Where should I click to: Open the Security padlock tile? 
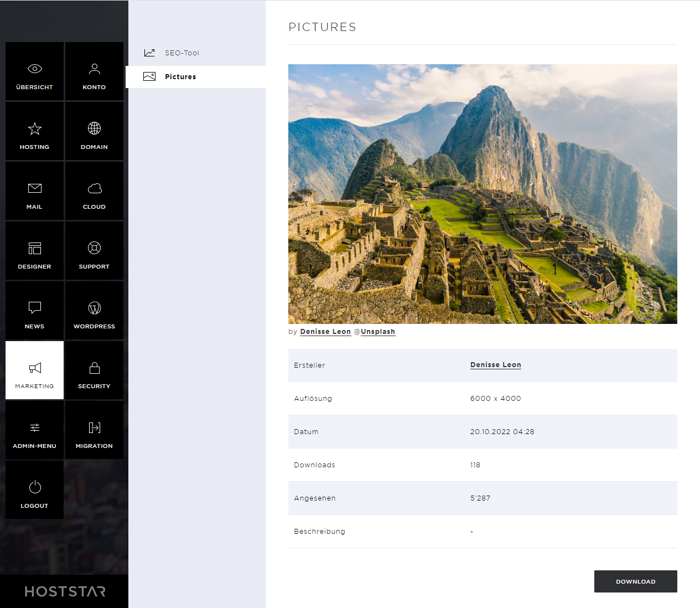tap(94, 370)
